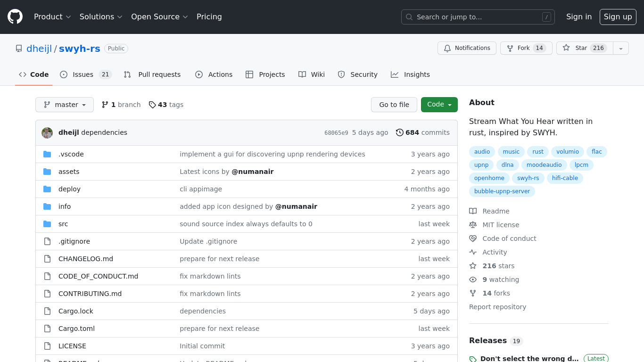Click the Notifications button
Screen dimensions: 644x362
click(x=467, y=48)
